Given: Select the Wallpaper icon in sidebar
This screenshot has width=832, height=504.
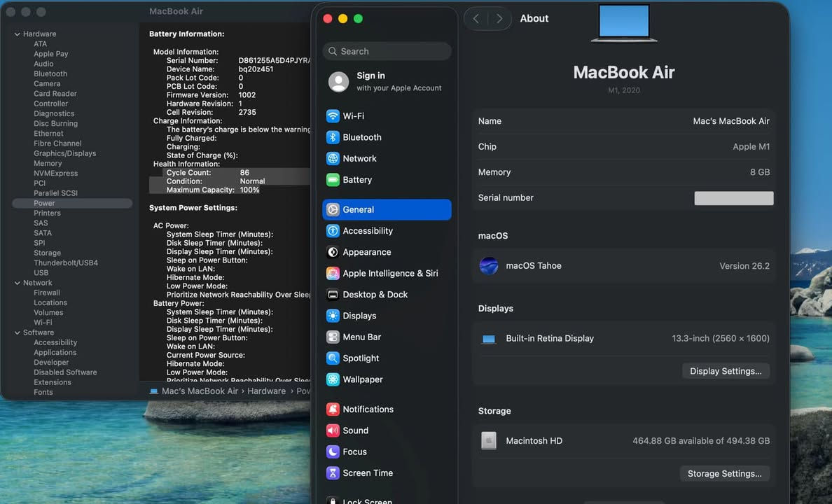Looking at the screenshot, I should pos(333,379).
